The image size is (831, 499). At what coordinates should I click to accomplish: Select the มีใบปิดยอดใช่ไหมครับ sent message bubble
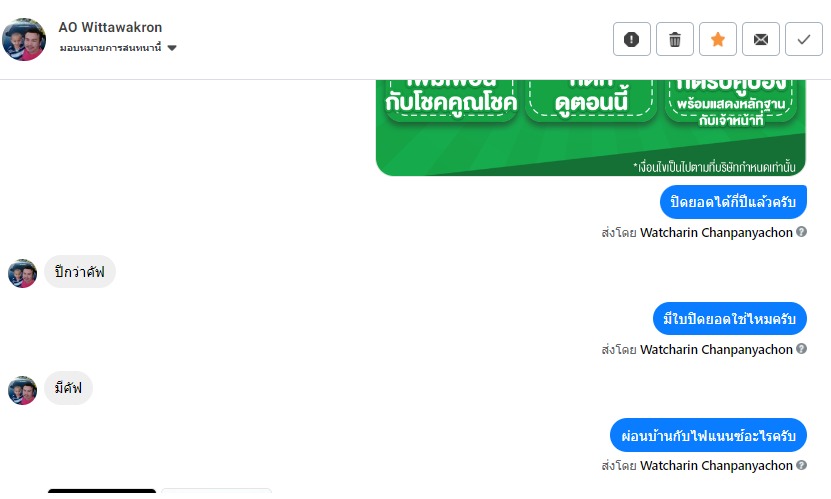pos(729,318)
